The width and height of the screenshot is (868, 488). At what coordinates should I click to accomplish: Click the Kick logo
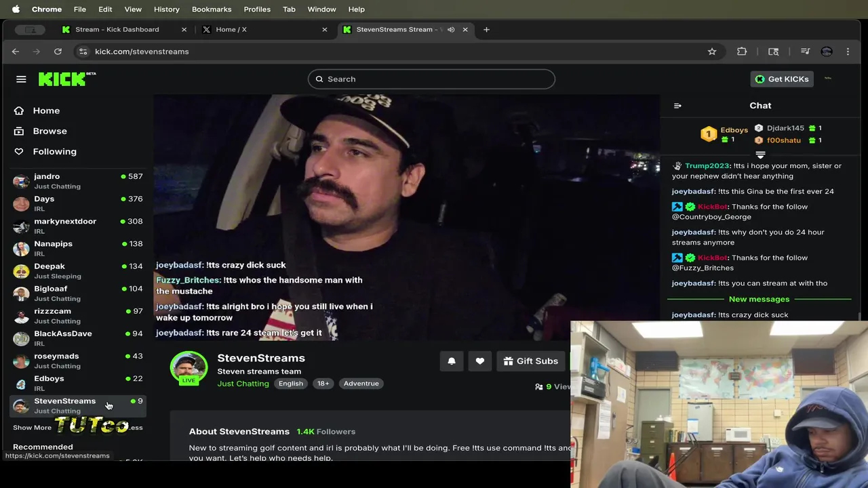pyautogui.click(x=66, y=79)
